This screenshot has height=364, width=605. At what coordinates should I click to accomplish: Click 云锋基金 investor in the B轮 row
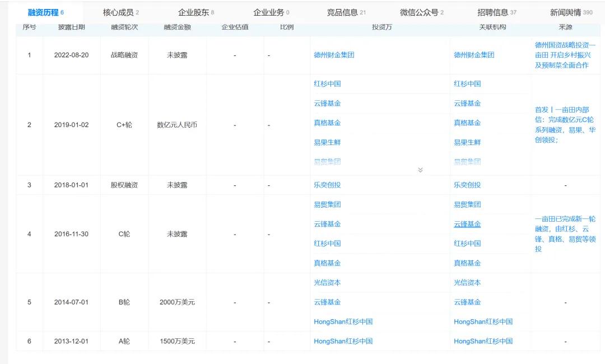327,302
